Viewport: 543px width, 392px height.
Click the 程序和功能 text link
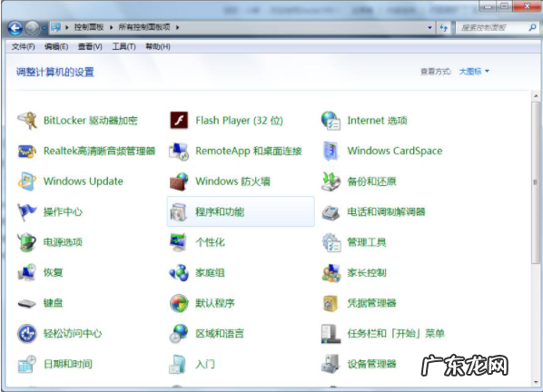click(x=220, y=211)
